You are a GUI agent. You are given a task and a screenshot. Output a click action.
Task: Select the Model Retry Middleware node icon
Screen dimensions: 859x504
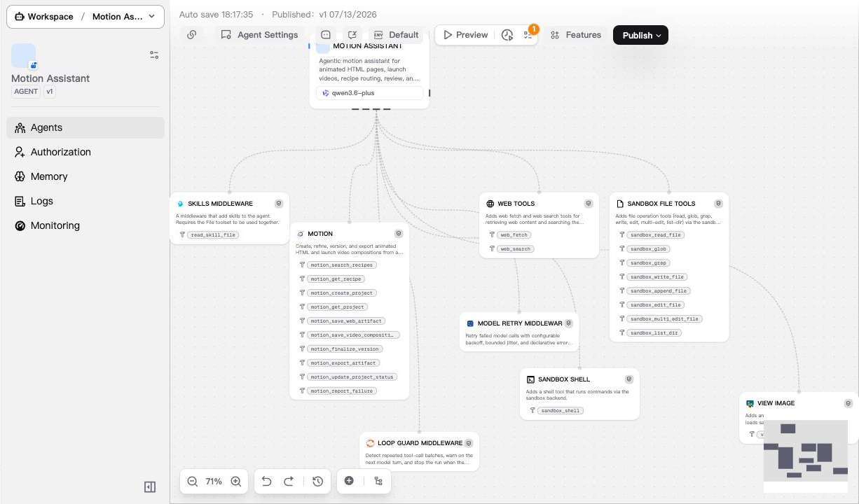(x=471, y=324)
